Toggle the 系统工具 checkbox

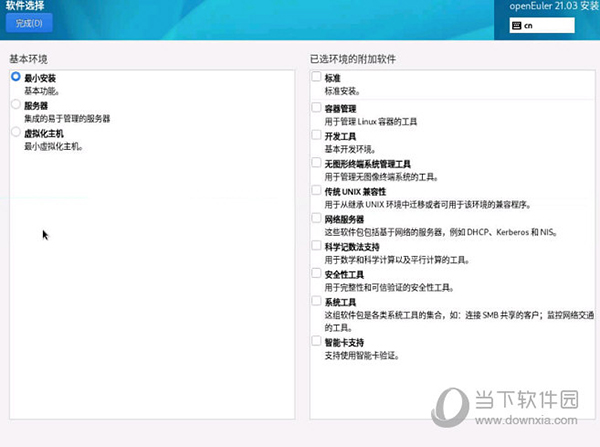316,301
